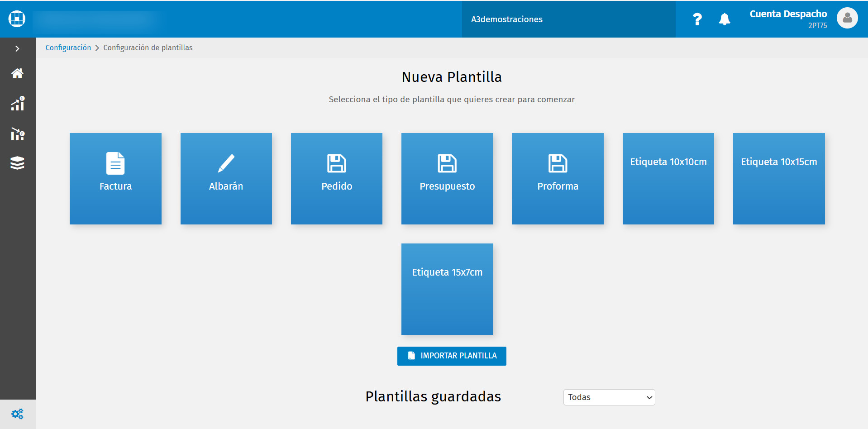Click the Plantillas guardadas heading
The width and height of the screenshot is (868, 429).
click(433, 396)
